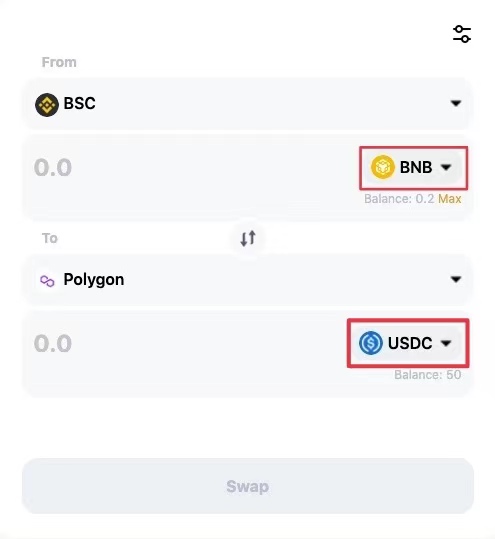The width and height of the screenshot is (495, 539).
Task: Click the BNB coin icon
Action: (x=382, y=167)
